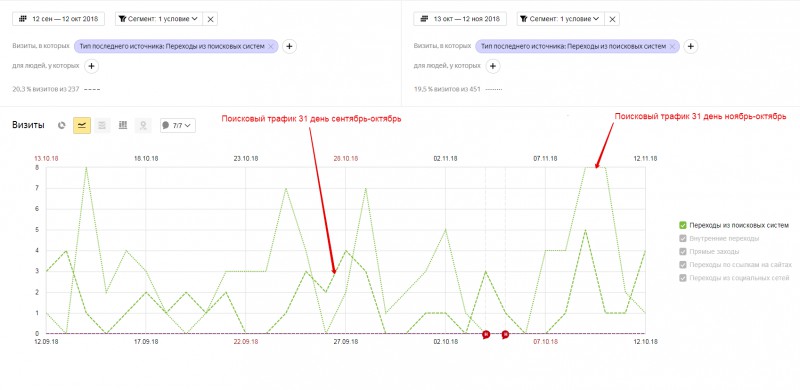Click the calendar icon in 13 окт date button
Viewport: 800px width, 390px height.
click(424, 19)
